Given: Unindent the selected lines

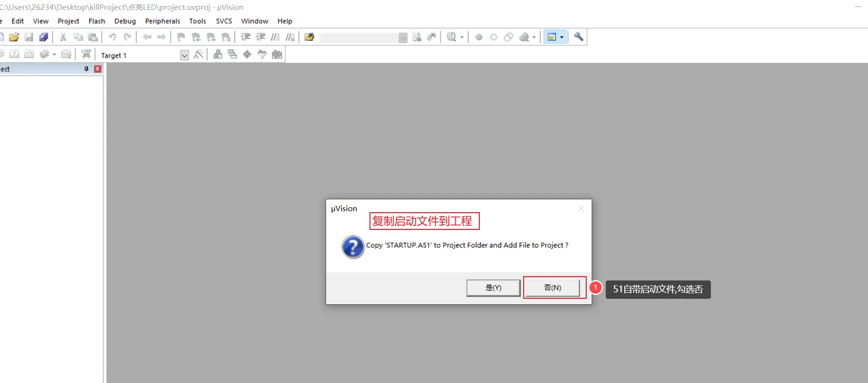Looking at the screenshot, I should [261, 37].
